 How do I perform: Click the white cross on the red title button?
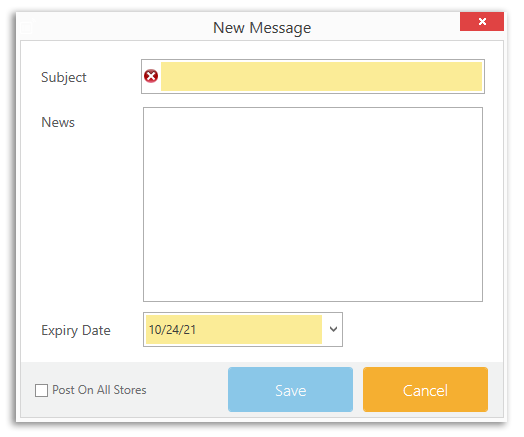point(482,21)
